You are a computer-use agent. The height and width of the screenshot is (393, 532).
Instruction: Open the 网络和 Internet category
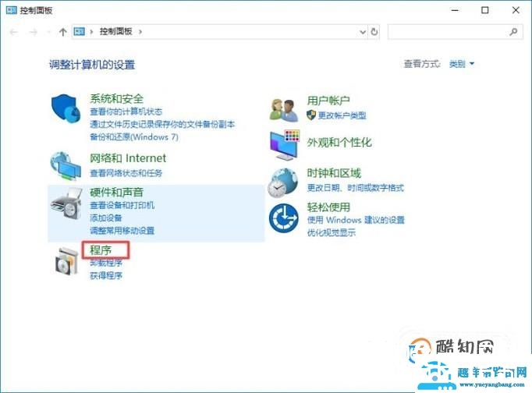tap(128, 158)
